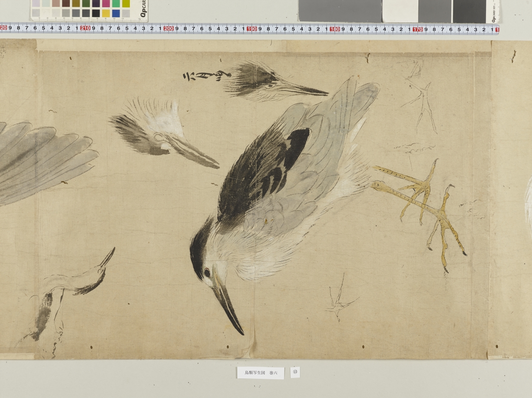Click the heron head study with white crest
Image resolution: width=532 pixels, height=398 pixels.
(x=163, y=134)
